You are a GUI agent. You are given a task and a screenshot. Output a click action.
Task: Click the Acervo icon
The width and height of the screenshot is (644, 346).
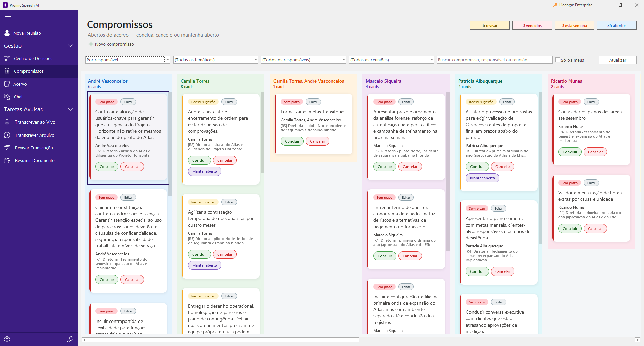tap(7, 84)
